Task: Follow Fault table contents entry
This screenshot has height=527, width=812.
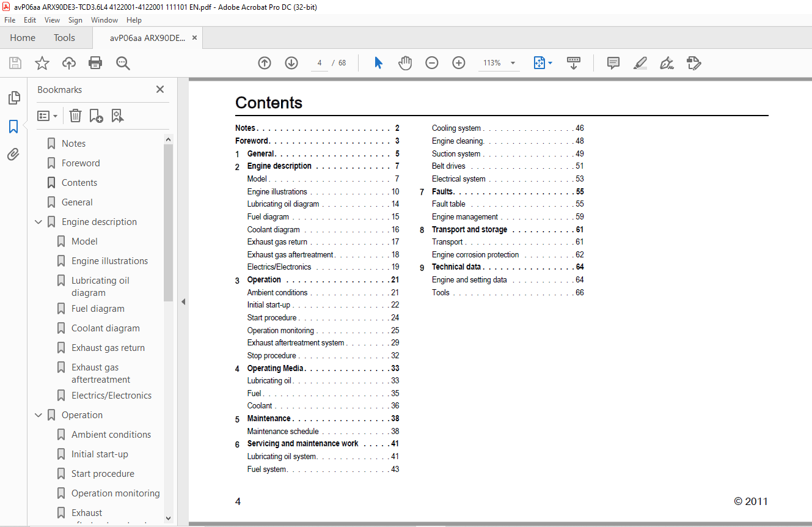Action: (x=448, y=204)
